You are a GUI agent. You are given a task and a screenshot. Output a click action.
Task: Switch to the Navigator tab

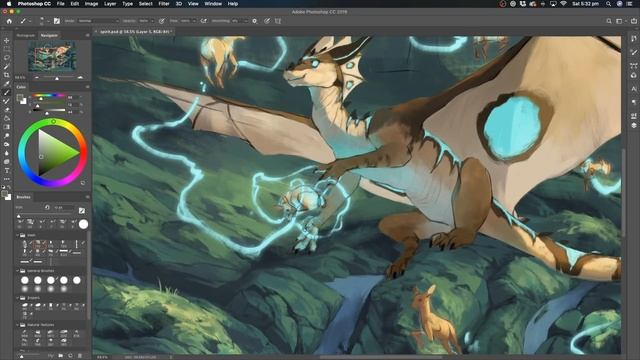click(x=49, y=36)
